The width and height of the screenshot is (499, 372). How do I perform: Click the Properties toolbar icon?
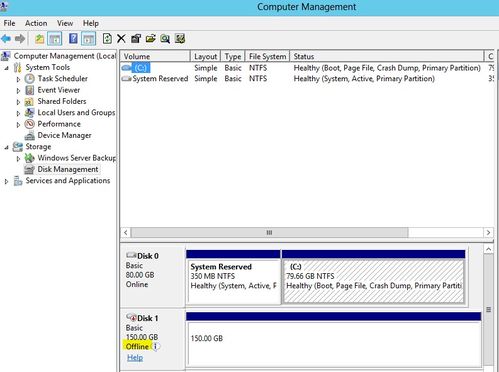(136, 39)
